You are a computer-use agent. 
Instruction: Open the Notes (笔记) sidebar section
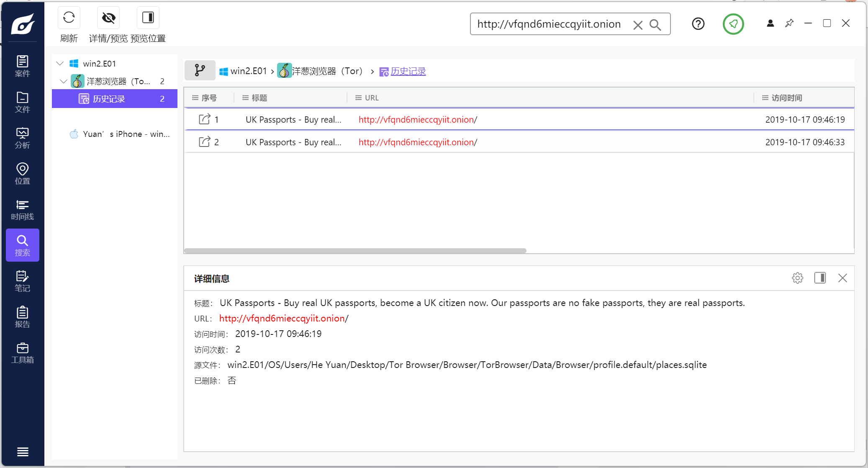click(23, 281)
